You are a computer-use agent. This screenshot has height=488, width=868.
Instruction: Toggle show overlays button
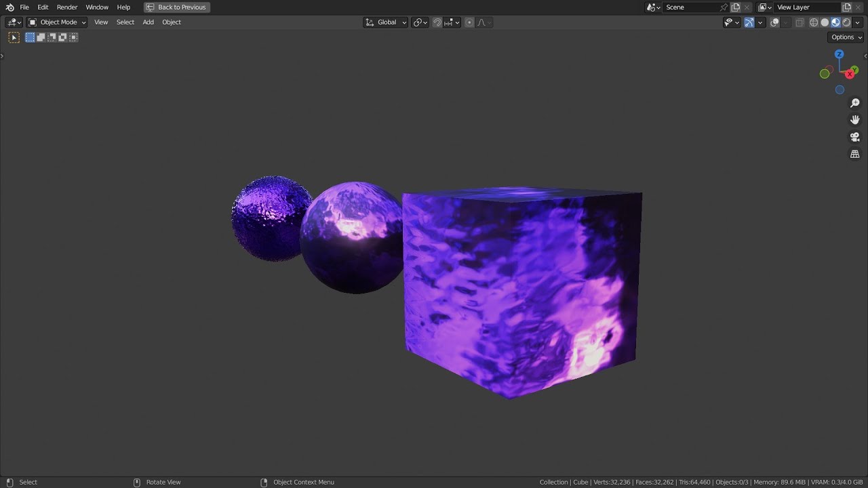[774, 22]
